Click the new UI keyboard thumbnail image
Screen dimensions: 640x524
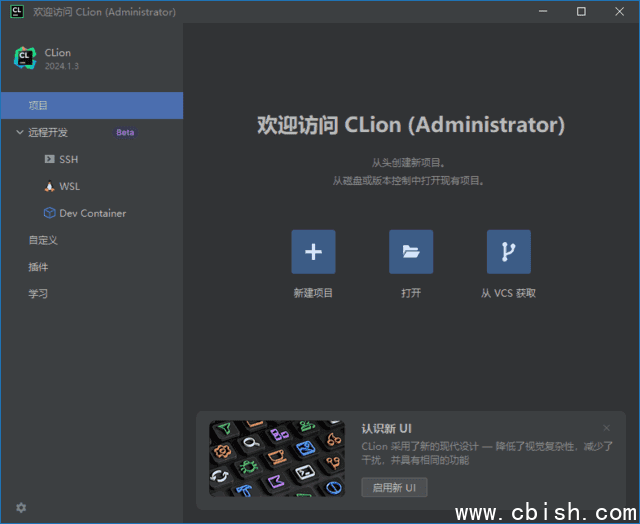pyautogui.click(x=277, y=458)
